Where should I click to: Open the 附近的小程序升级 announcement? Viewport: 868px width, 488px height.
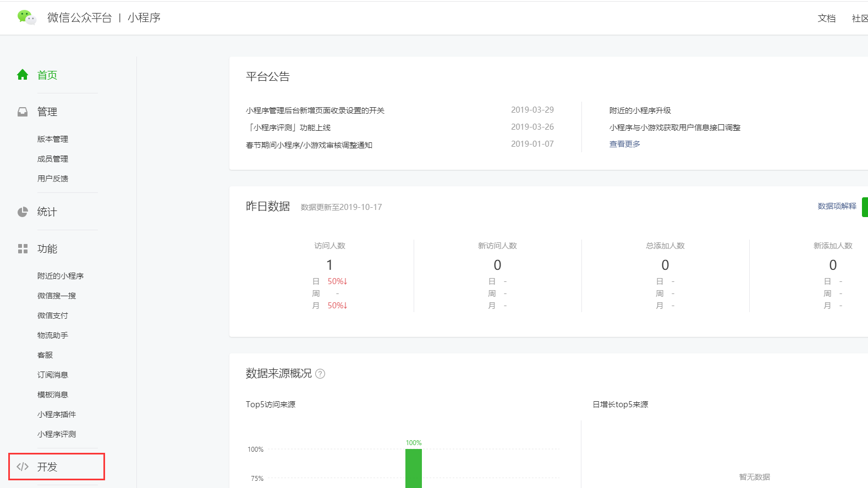640,110
